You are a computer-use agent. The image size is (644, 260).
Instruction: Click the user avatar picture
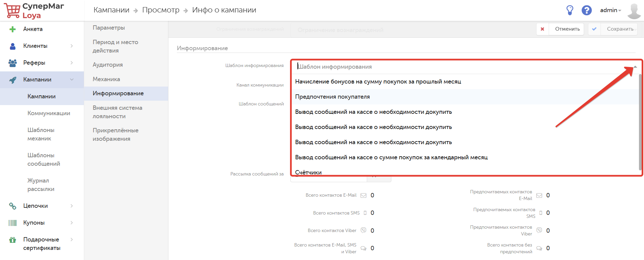coord(634,11)
